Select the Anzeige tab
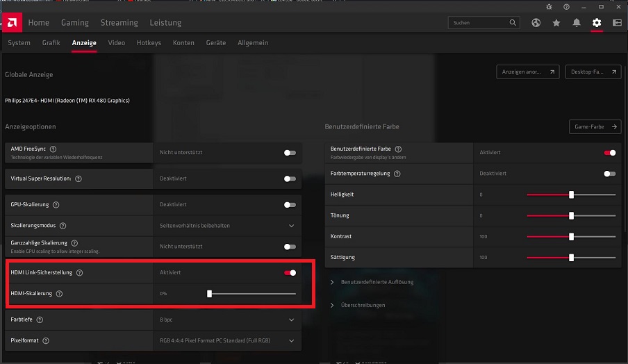 [84, 43]
